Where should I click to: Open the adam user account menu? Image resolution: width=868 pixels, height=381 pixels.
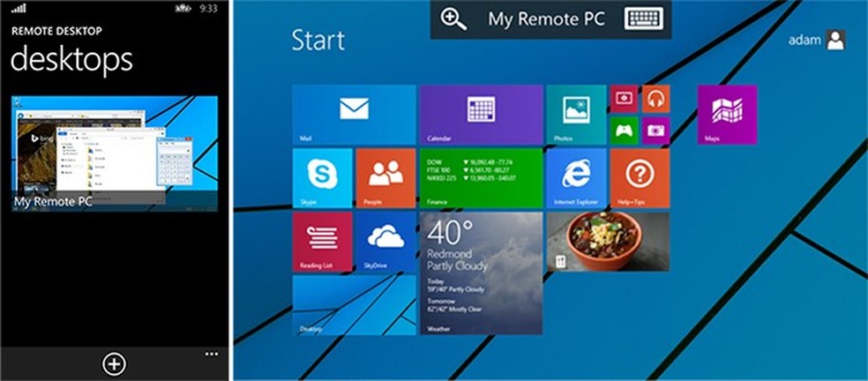tap(817, 40)
